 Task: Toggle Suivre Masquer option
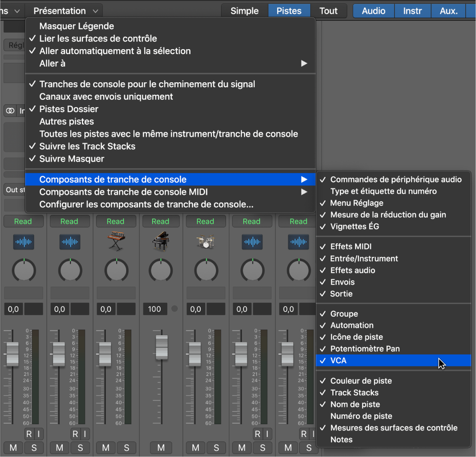(170, 159)
